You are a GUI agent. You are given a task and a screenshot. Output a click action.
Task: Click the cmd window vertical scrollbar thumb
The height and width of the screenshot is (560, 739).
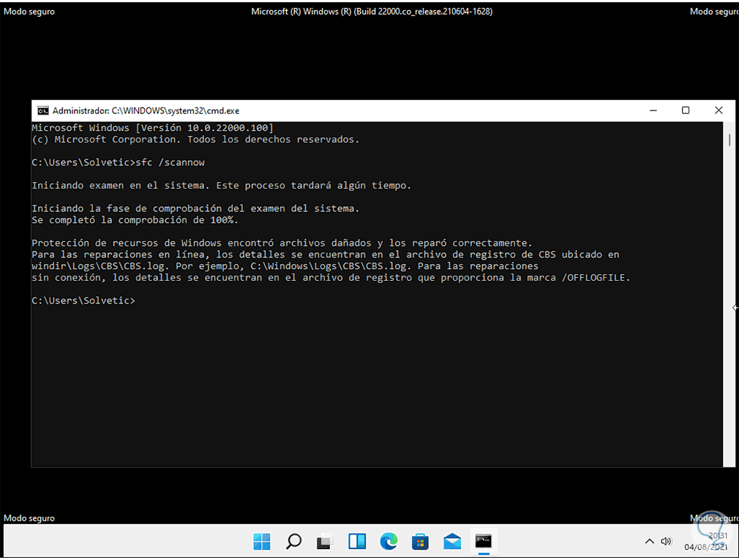pos(729,140)
